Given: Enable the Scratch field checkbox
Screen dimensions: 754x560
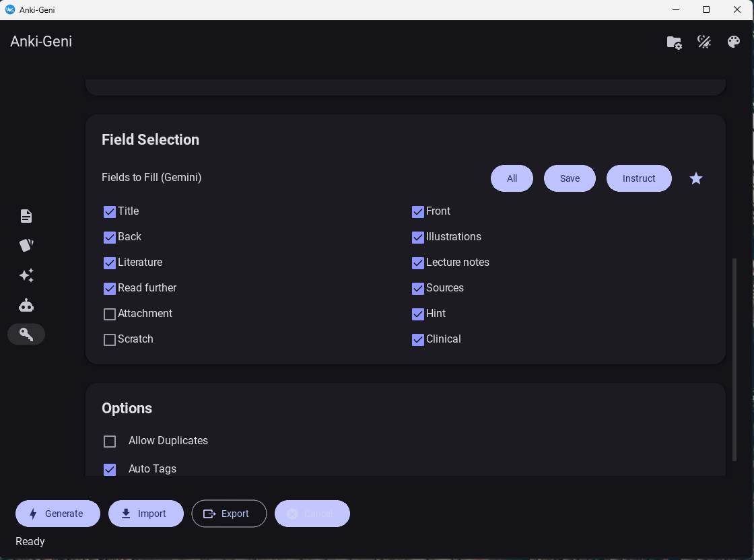Looking at the screenshot, I should click(110, 340).
